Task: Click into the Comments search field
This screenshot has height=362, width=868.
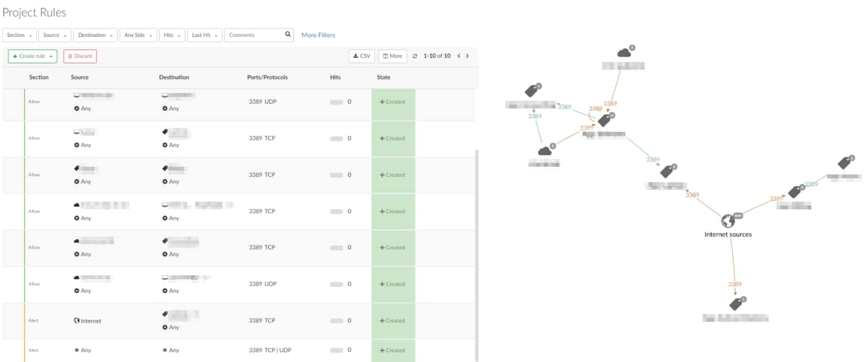Action: [x=253, y=35]
